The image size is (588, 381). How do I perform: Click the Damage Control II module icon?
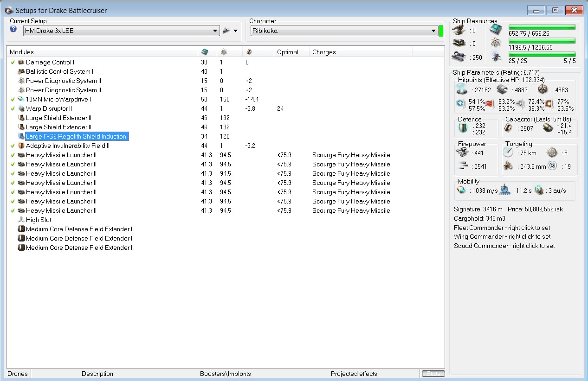click(x=21, y=62)
